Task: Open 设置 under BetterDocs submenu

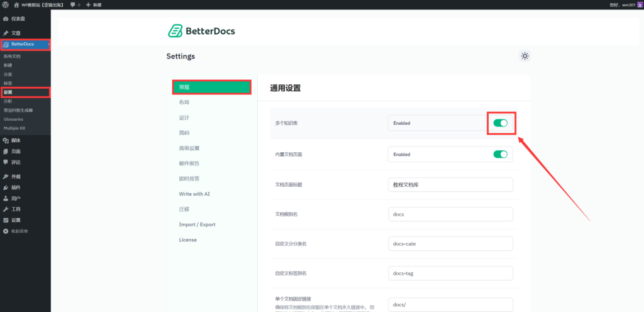Action: [8, 92]
